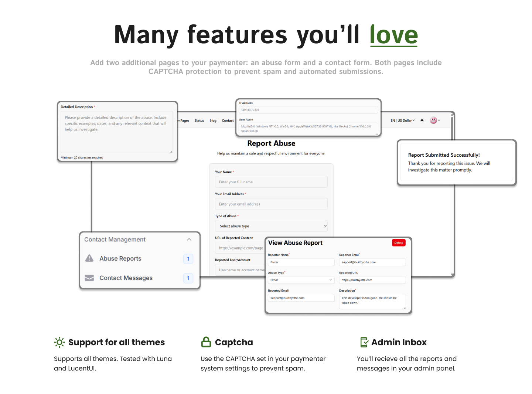Viewport: 532px width, 394px height.
Task: Open the Status nav menu item
Action: coord(199,121)
